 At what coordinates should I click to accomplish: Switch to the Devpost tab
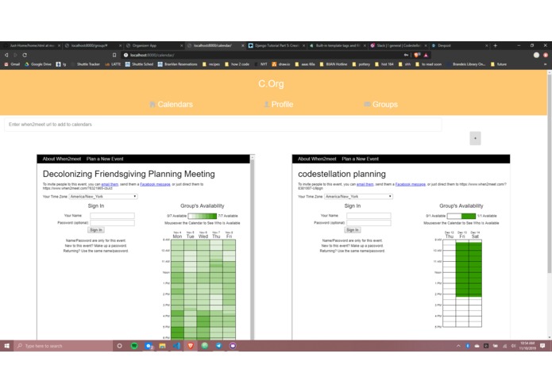tap(459, 46)
